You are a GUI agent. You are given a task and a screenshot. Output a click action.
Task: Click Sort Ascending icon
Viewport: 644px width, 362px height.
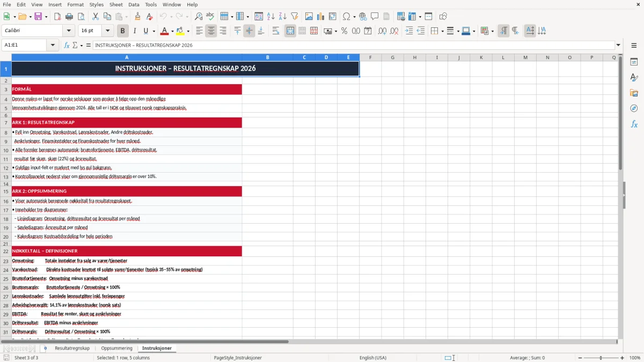coord(271,17)
